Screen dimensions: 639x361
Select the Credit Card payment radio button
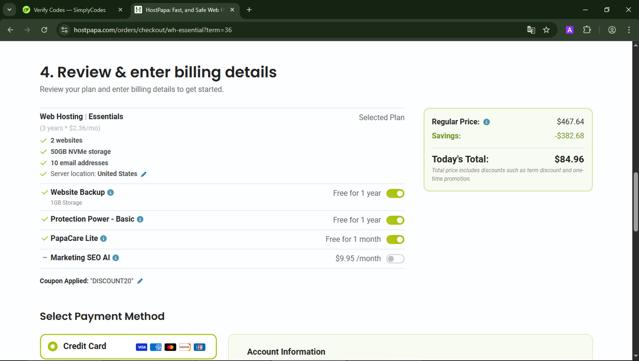(x=53, y=346)
